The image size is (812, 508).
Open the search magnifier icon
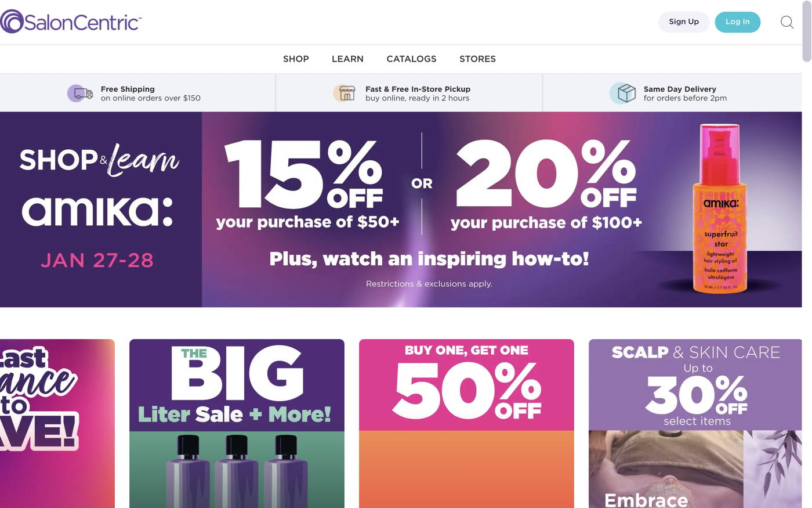tap(786, 22)
